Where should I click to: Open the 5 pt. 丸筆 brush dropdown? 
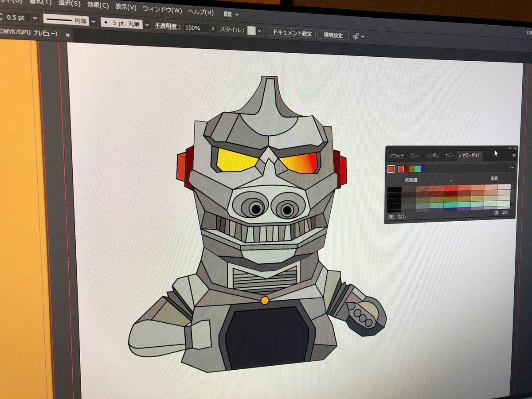[147, 24]
